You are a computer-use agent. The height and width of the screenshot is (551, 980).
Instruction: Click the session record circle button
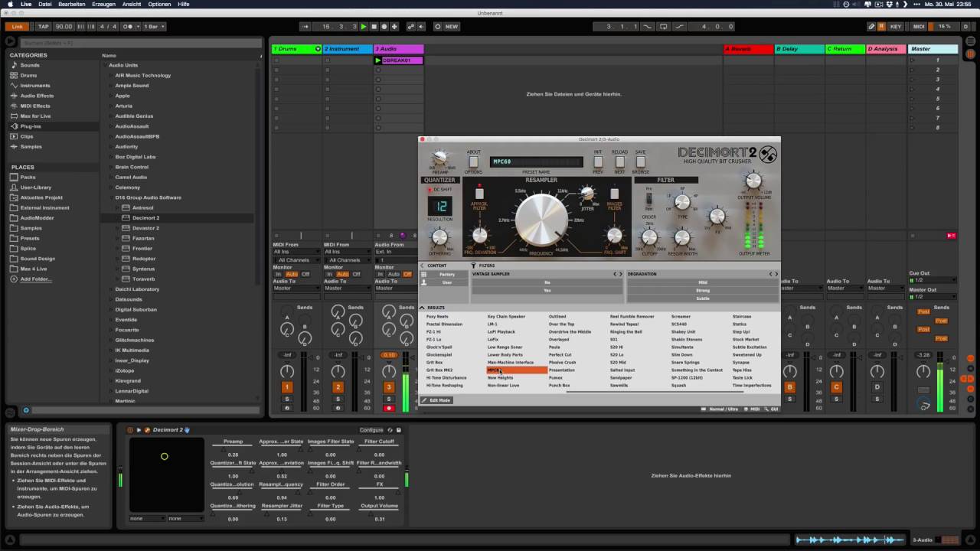(438, 26)
